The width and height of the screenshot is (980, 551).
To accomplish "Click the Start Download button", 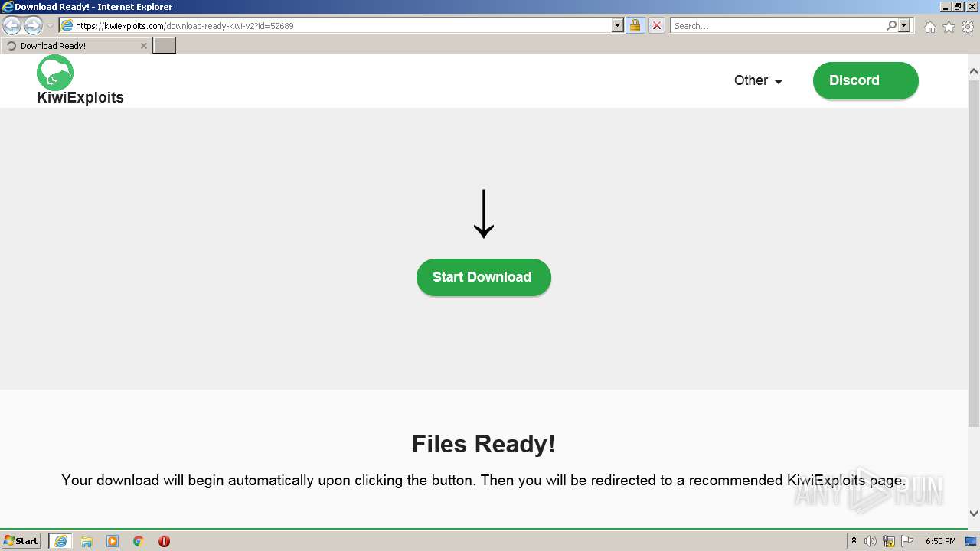I will (483, 277).
